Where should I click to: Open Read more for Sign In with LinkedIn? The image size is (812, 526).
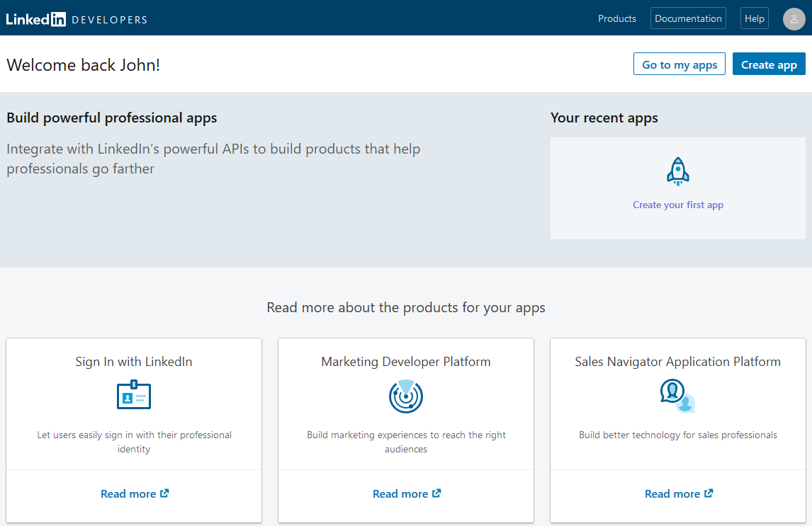tap(135, 494)
